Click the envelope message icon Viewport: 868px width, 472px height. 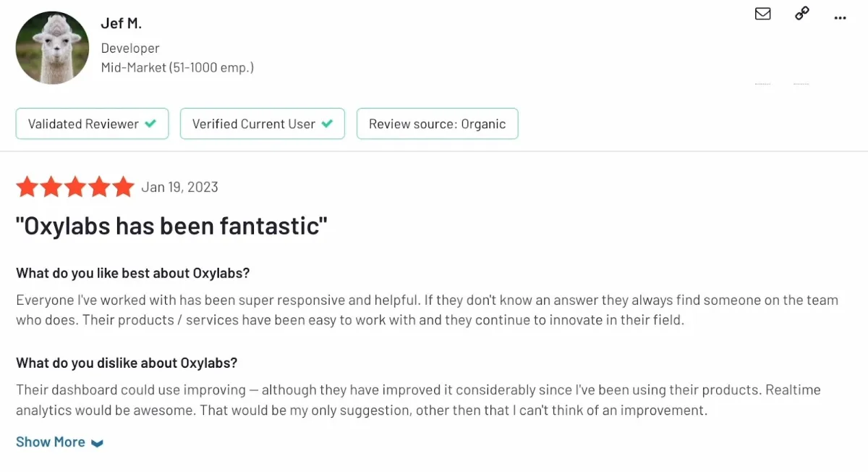coord(762,14)
